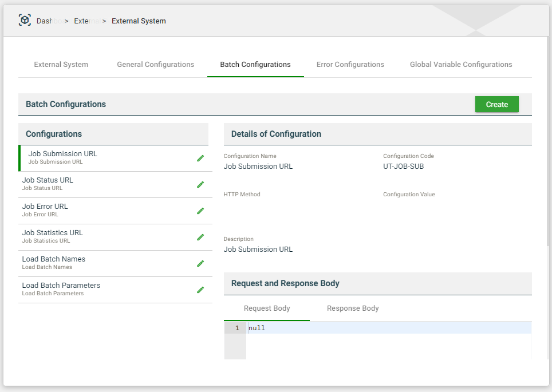552x392 pixels.
Task: Go to Global Variable Configurations tab
Action: click(460, 65)
